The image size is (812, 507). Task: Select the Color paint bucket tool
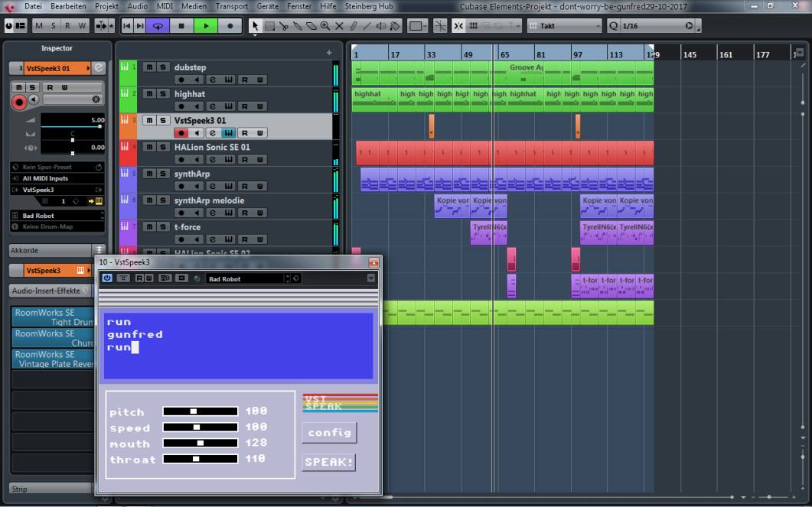[395, 26]
